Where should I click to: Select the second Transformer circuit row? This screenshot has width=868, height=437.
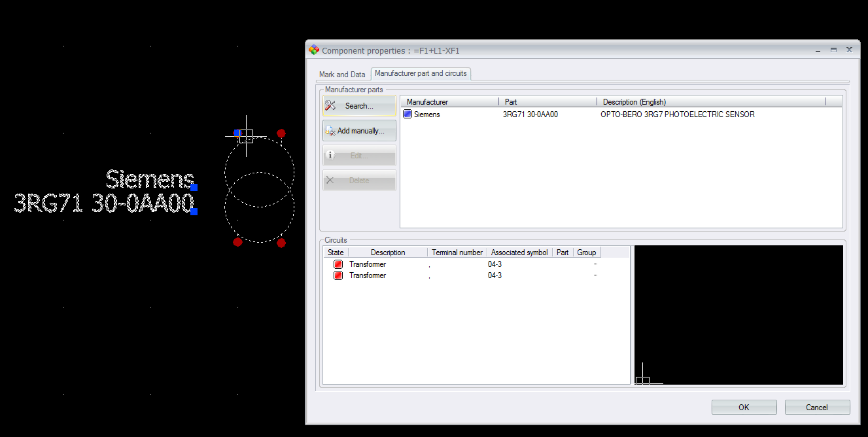point(476,275)
